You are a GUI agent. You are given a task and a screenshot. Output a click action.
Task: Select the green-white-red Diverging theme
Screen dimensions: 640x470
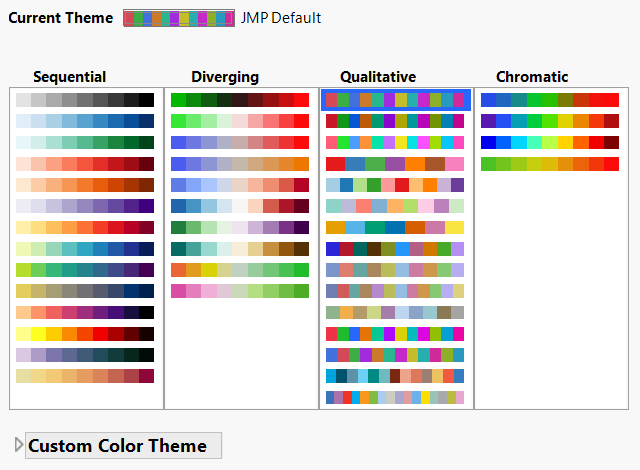point(240,121)
